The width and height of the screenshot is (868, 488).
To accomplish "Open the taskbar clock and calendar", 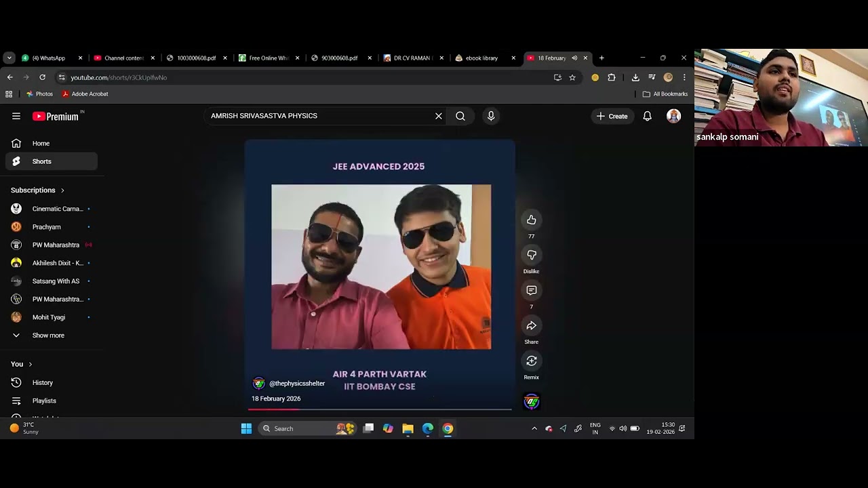I will click(660, 428).
